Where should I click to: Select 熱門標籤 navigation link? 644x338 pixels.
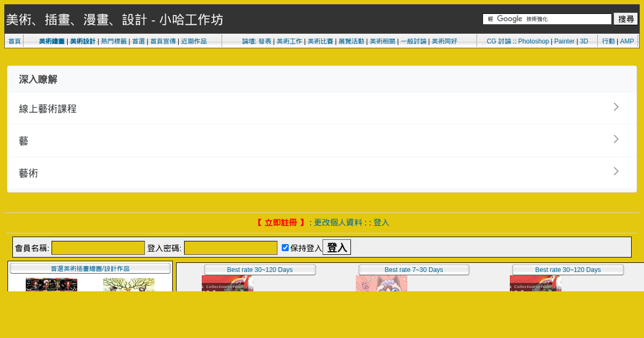[x=114, y=41]
